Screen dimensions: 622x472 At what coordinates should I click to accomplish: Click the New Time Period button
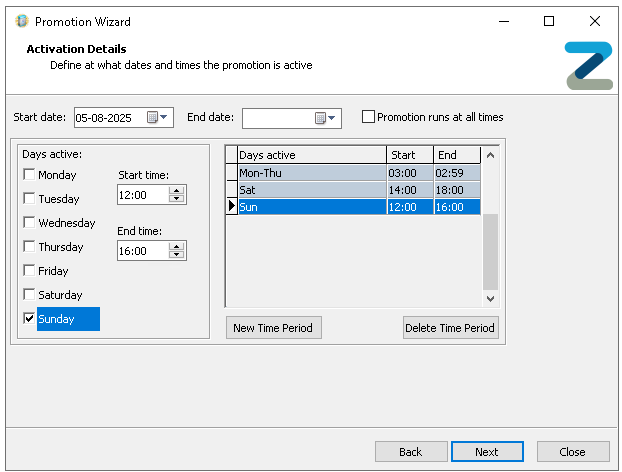point(273,328)
